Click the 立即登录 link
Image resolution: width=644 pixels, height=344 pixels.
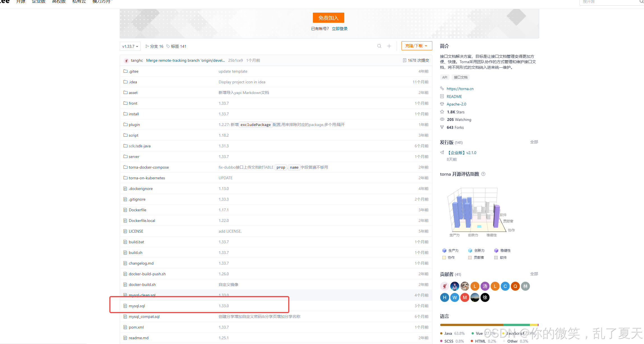pos(340,29)
